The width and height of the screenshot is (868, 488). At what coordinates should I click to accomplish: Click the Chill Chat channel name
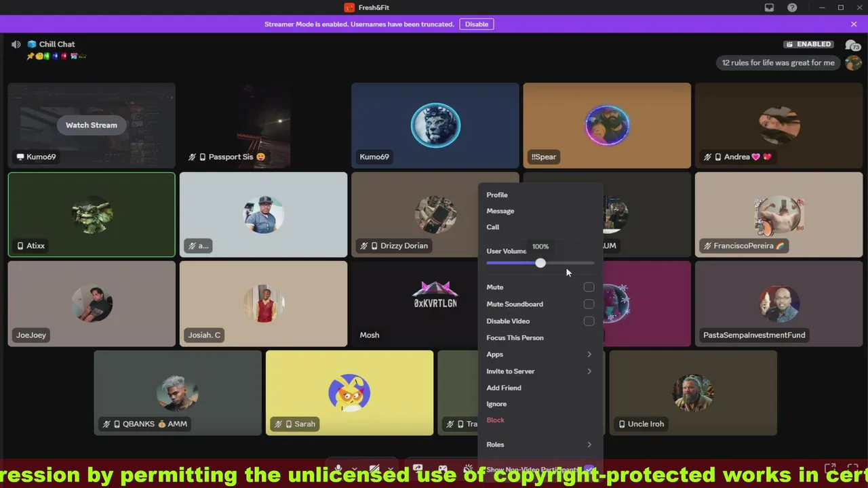[57, 44]
